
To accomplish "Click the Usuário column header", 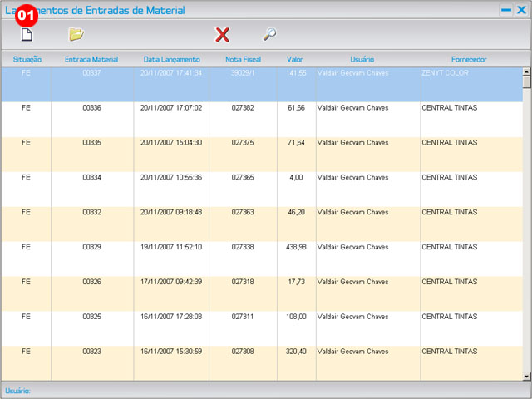I will pyautogui.click(x=362, y=60).
